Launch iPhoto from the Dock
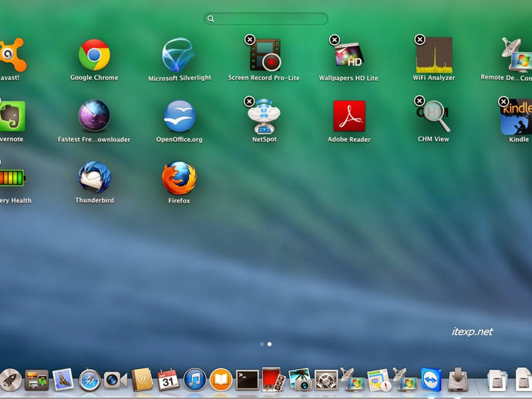This screenshot has height=399, width=532. point(300,380)
